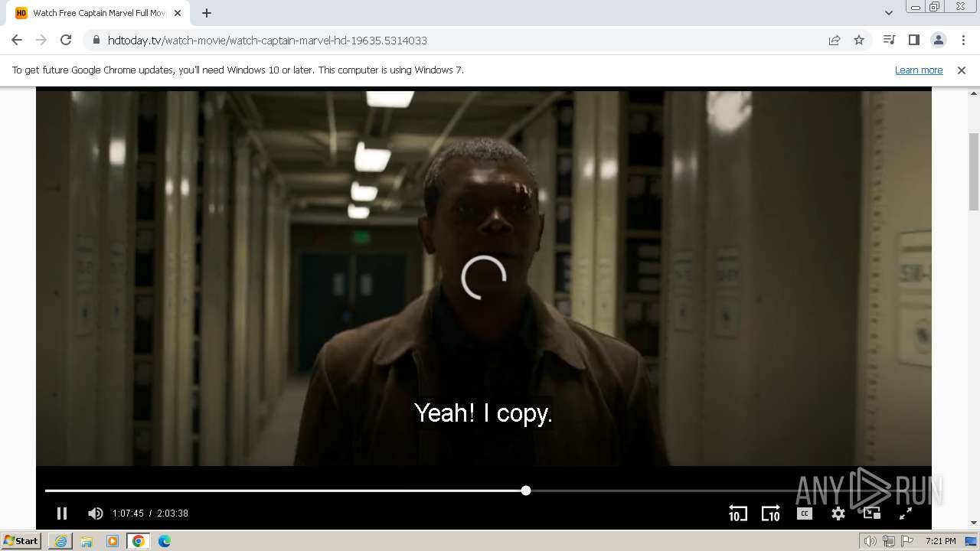Viewport: 980px width, 551px height.
Task: Mute the video player volume
Action: (x=95, y=514)
